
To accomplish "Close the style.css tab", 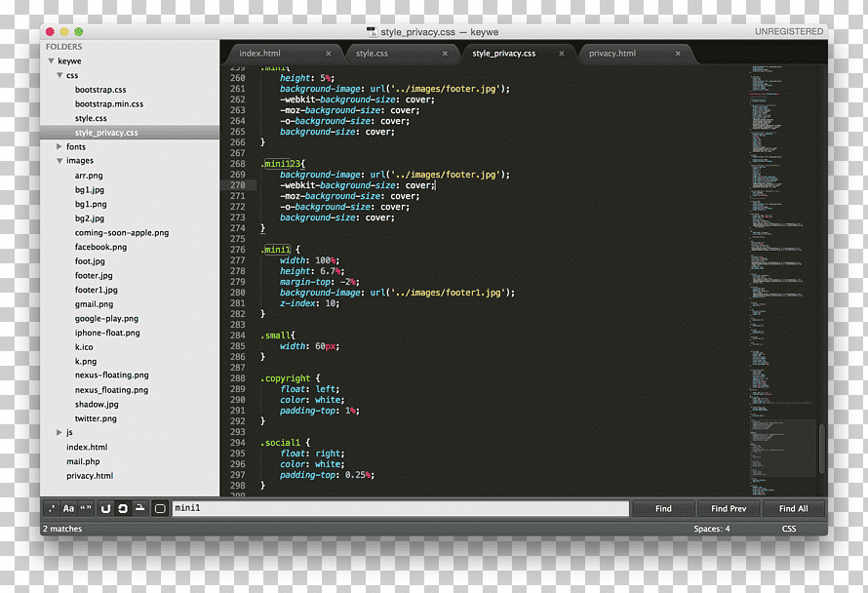I will click(445, 54).
